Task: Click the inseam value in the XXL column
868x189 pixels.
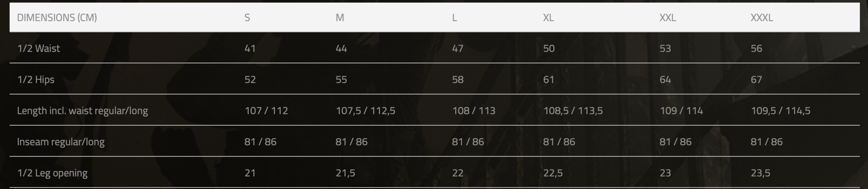Action: click(675, 142)
